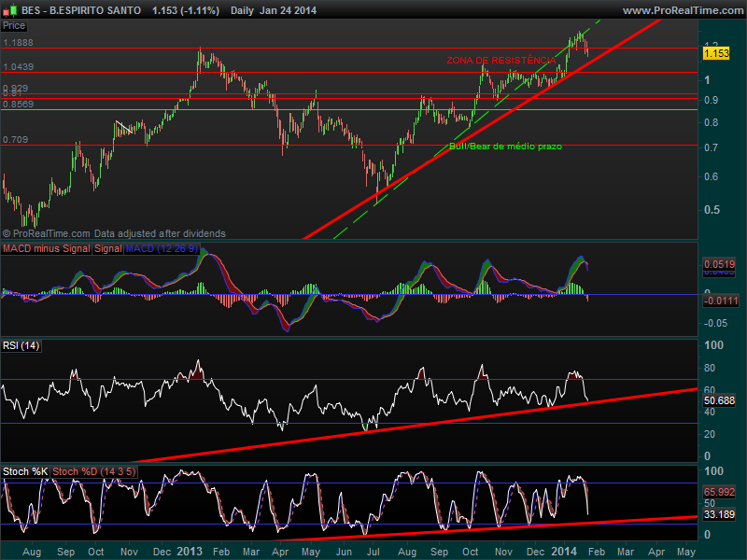Open the www.ProRealTime.com link in the header
The image size is (747, 560).
click(683, 10)
